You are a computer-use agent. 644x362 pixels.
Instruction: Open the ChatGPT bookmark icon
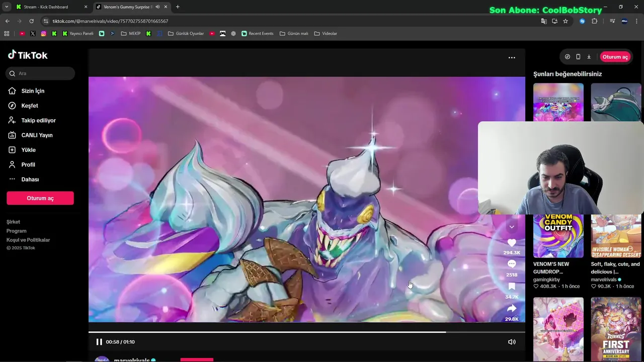233,34
